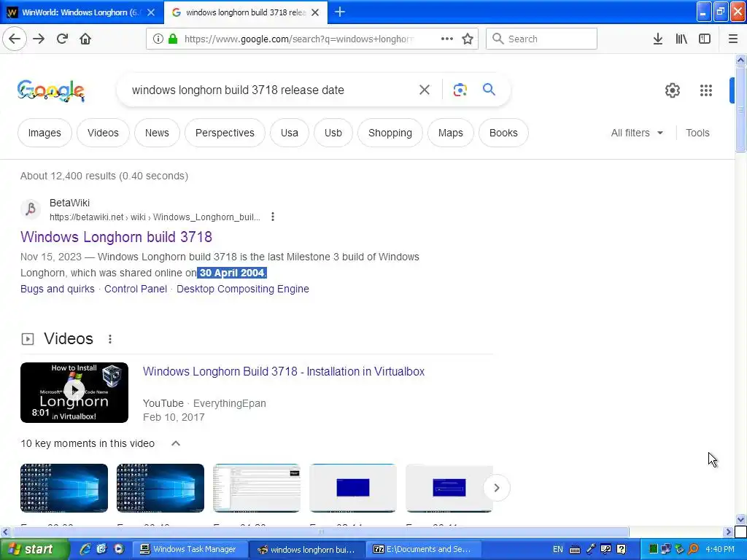The width and height of the screenshot is (747, 560).
Task: Open the Firefox hamburger menu
Action: (733, 39)
